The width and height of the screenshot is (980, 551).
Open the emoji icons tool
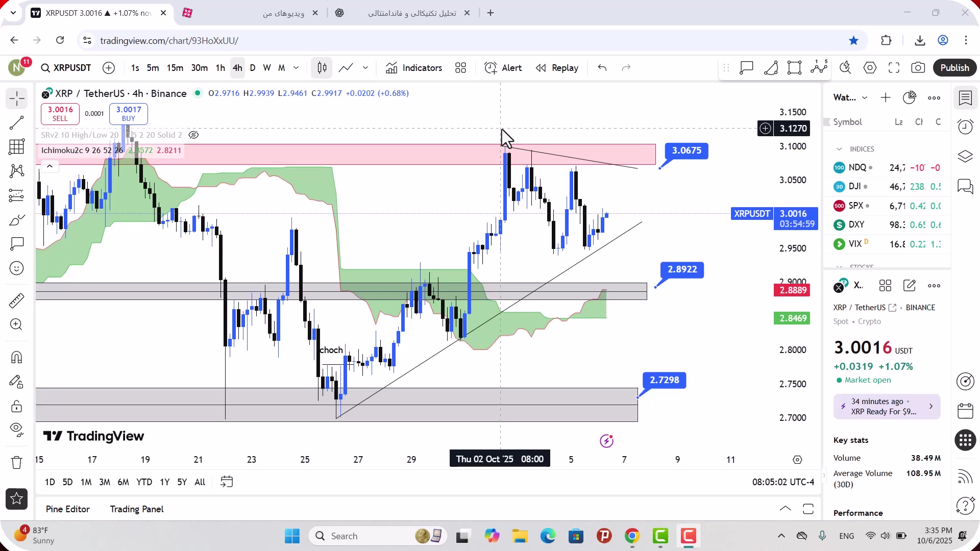17,268
